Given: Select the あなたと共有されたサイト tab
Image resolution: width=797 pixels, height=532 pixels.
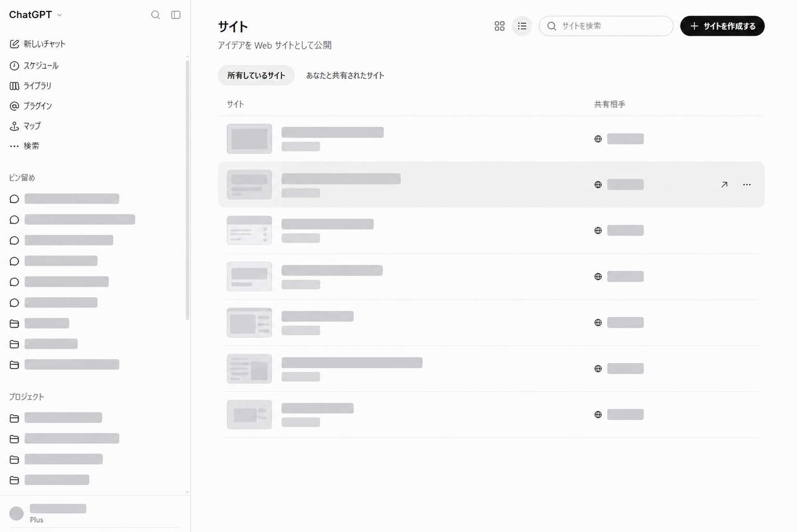Looking at the screenshot, I should tap(345, 75).
